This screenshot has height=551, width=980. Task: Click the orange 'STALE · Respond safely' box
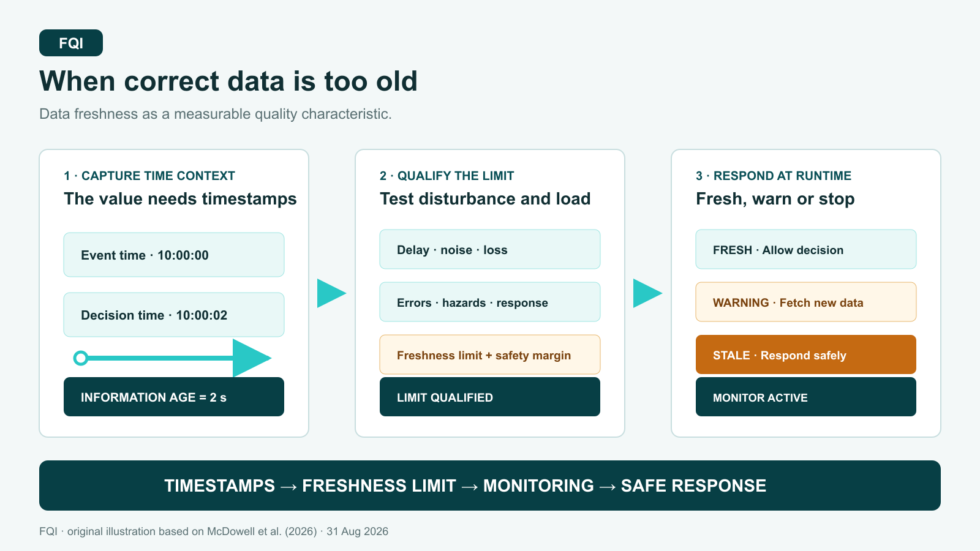(x=806, y=354)
